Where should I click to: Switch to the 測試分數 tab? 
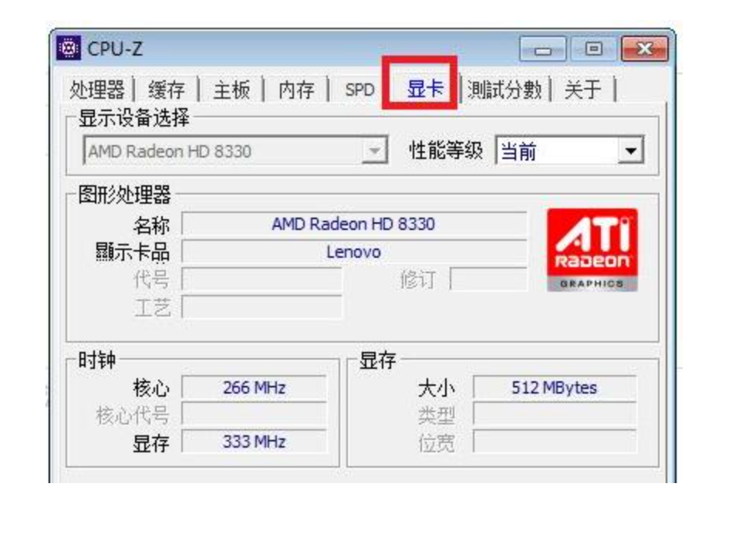pyautogui.click(x=505, y=90)
